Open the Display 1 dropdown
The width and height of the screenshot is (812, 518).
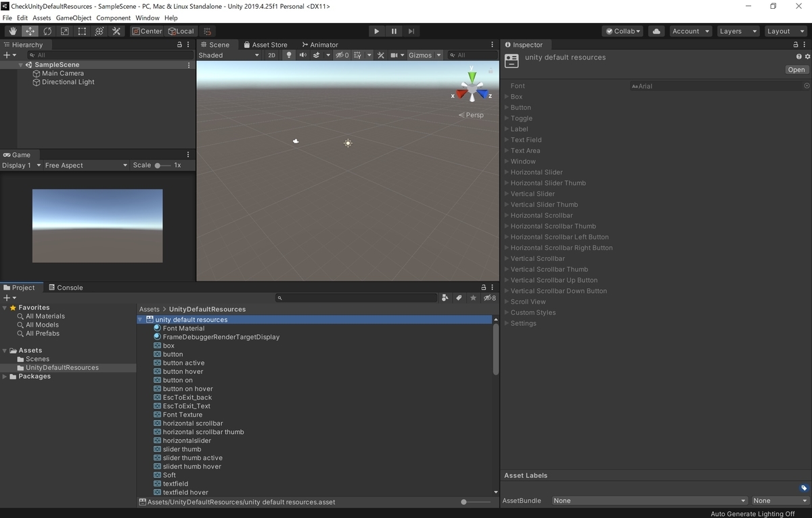pos(21,165)
